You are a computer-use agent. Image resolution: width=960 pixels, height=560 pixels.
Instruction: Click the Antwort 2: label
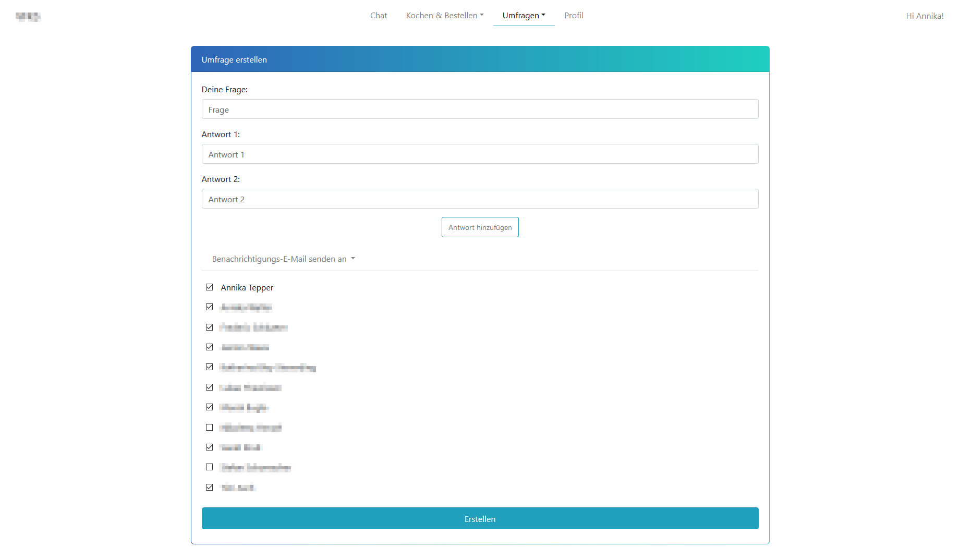tap(221, 179)
